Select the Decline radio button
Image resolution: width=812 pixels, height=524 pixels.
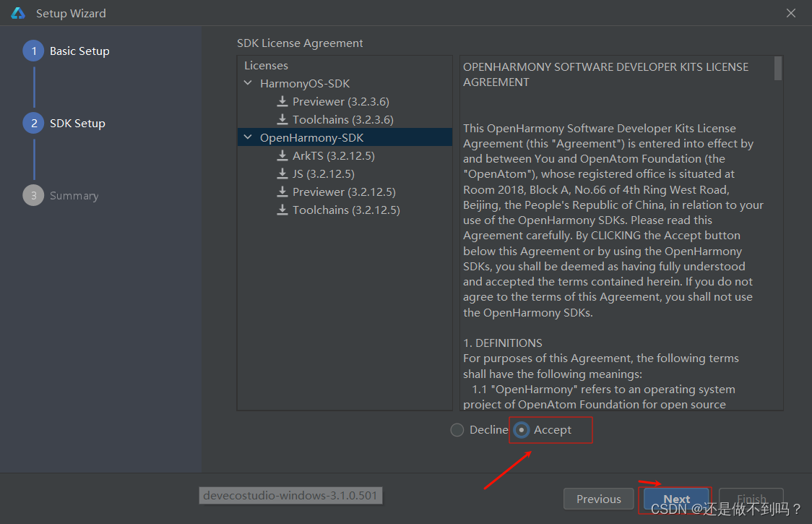coord(457,429)
